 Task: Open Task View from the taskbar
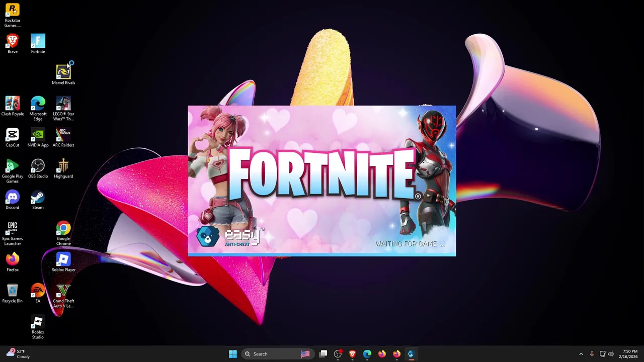point(324,354)
